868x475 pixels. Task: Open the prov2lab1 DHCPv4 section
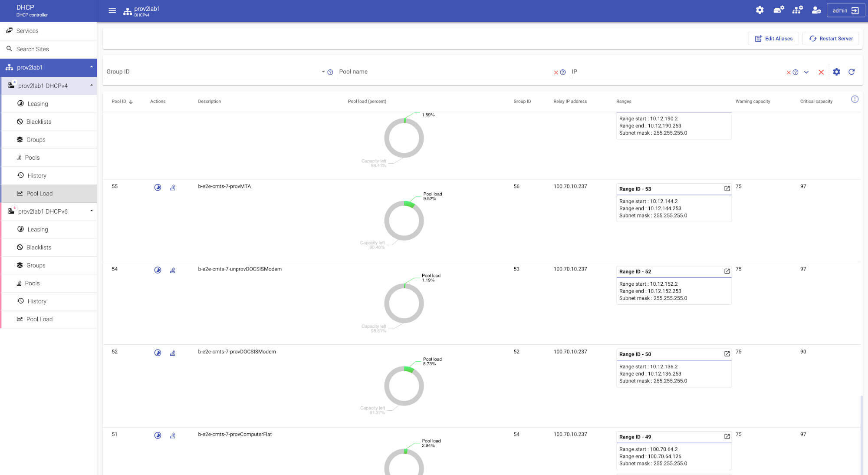pos(49,86)
